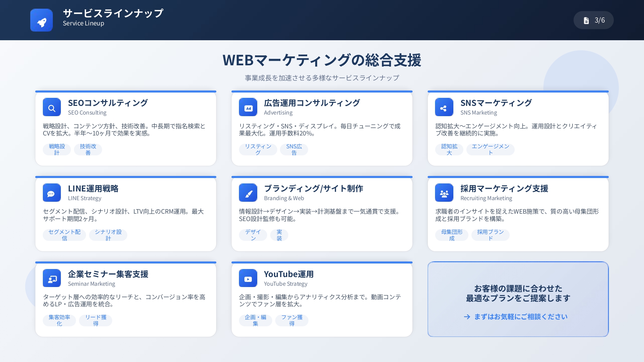Click the LINE運用戦略 card title
Screen dimensions: 644x362
tap(93, 189)
